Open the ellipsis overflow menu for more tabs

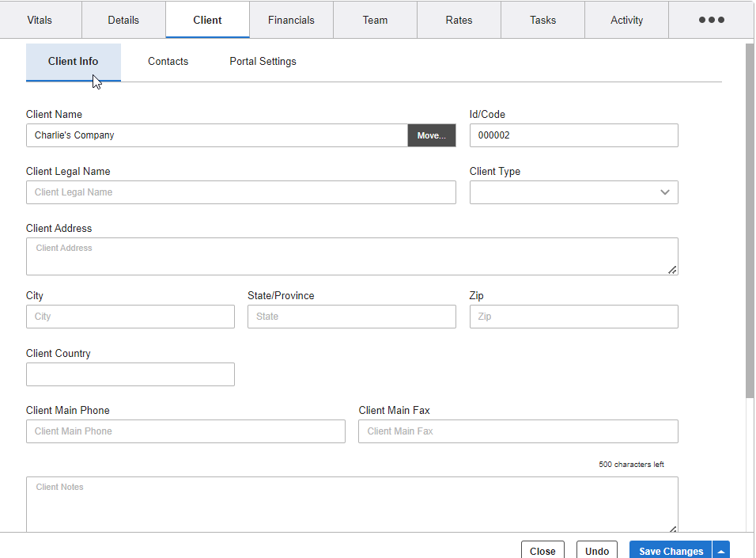coord(710,20)
